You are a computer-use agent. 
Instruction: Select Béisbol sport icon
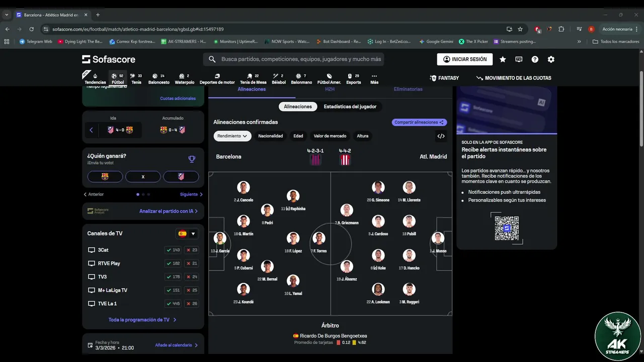point(279,79)
